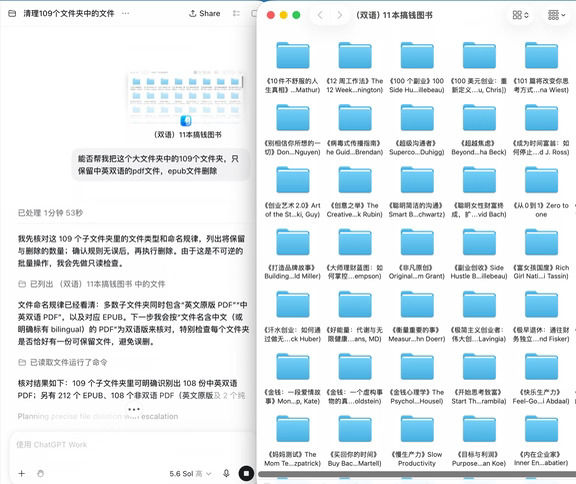
Task: Select the 《大师理财蓝图》 folder
Action: [x=355, y=242]
